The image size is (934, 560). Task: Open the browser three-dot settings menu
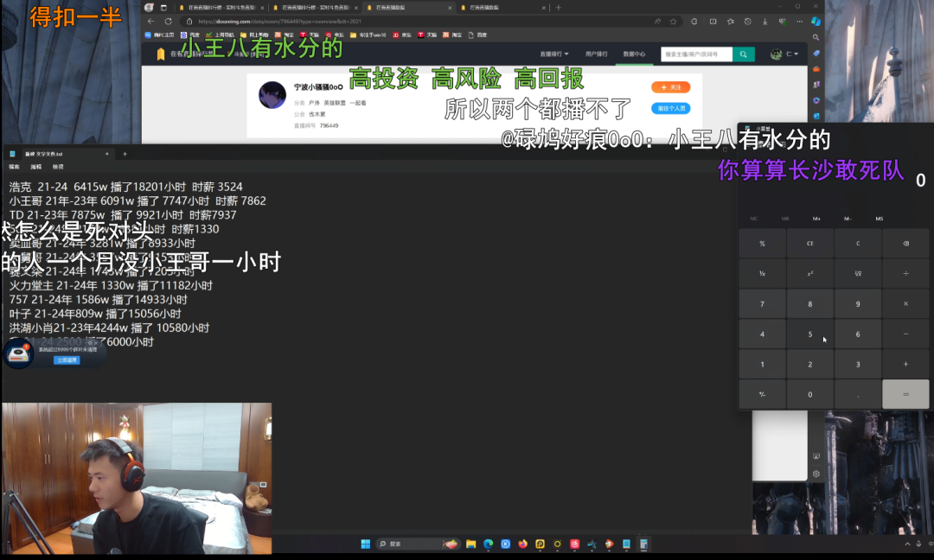[x=799, y=22]
